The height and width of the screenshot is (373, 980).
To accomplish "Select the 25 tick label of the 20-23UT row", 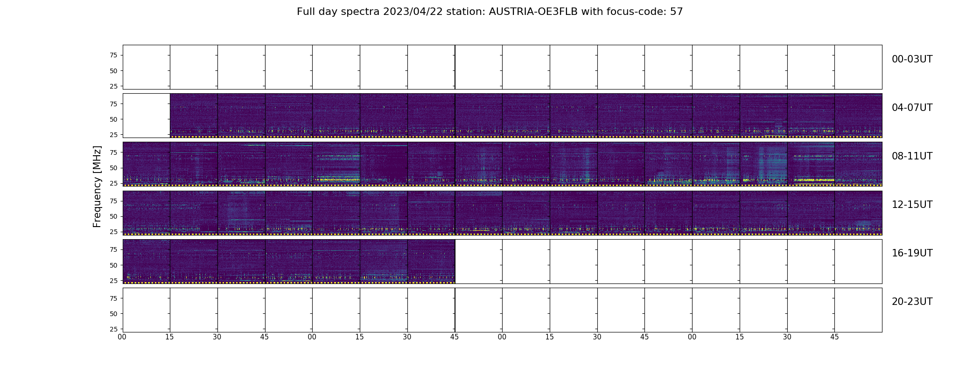I will (x=113, y=329).
